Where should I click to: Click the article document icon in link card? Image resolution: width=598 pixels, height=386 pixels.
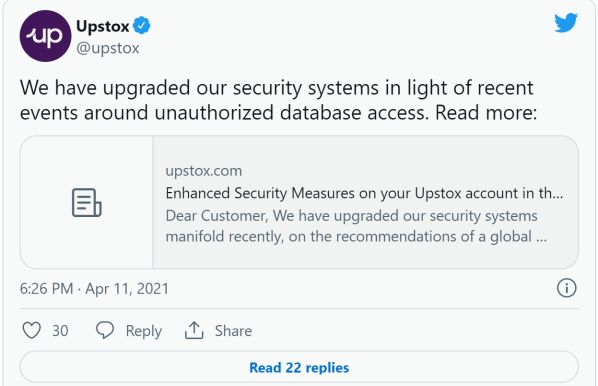coord(87,202)
